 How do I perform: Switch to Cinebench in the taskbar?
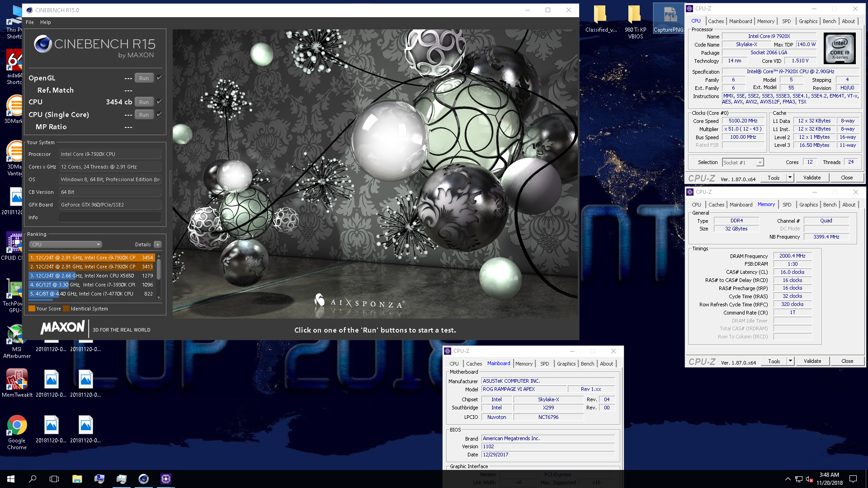pos(144,479)
